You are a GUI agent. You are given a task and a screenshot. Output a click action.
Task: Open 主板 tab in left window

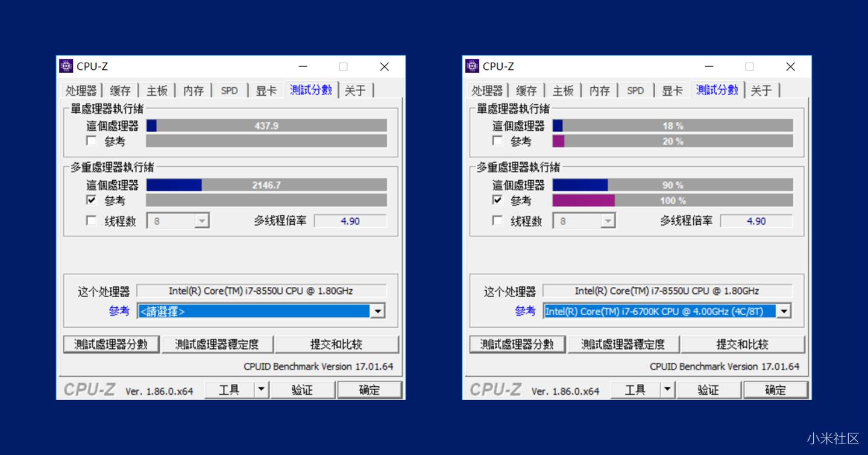pos(157,90)
